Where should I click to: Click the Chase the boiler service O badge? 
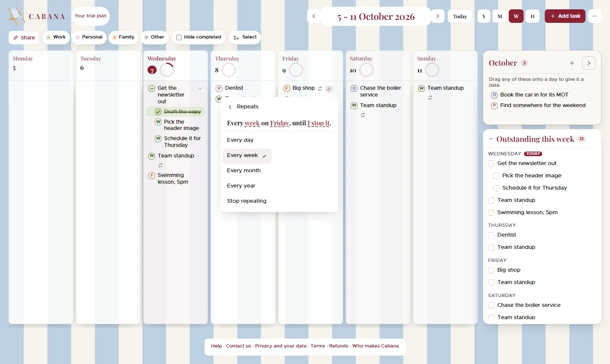click(x=354, y=88)
